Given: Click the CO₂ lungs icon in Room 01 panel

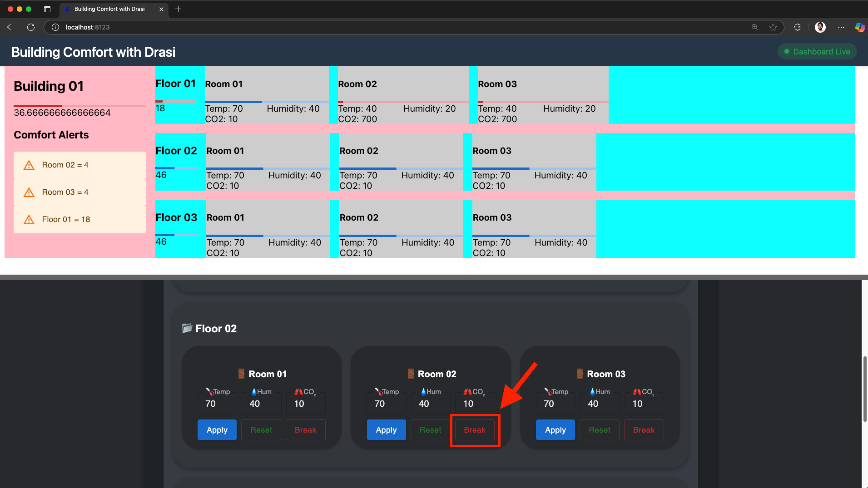Looking at the screenshot, I should click(x=299, y=391).
